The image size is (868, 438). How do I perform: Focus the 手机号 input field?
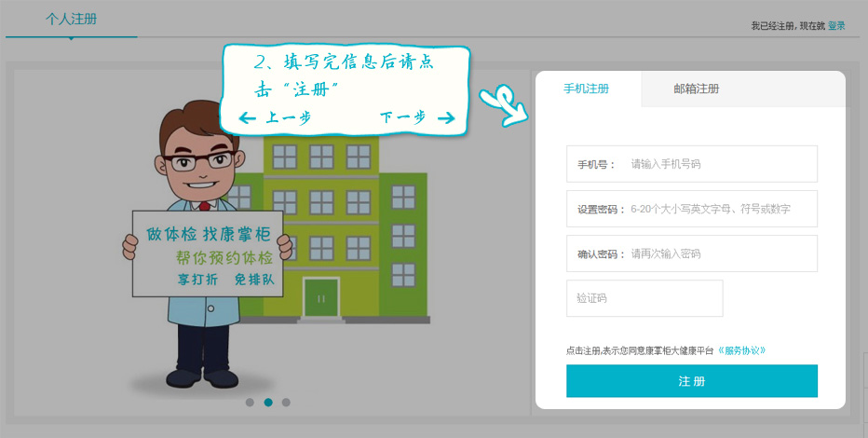pos(691,164)
